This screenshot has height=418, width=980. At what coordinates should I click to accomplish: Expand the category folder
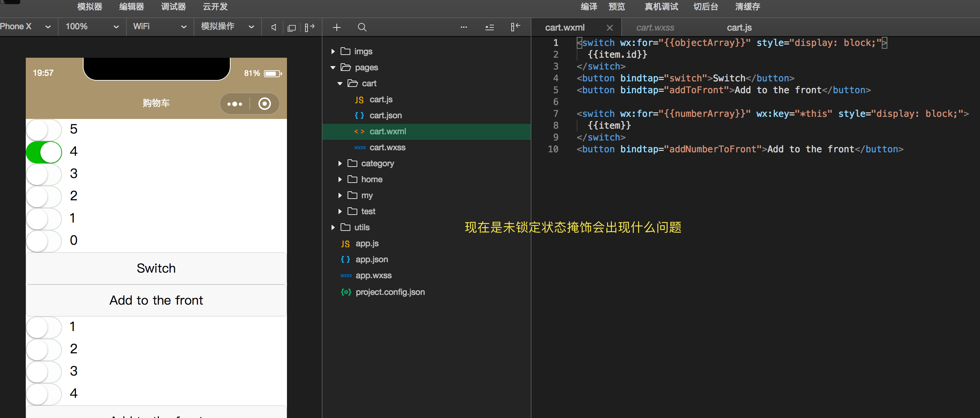click(376, 163)
